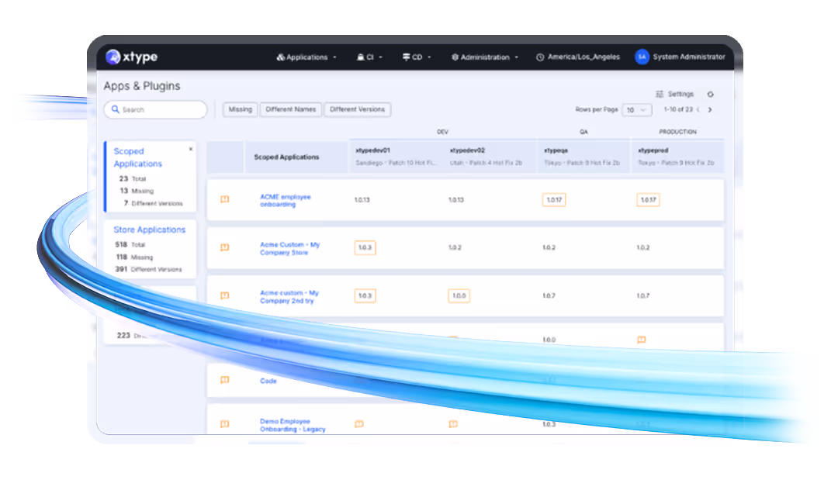Click the book icon for Demo Employee Onboarding - Legacy
This screenshot has height=504, width=838.
[225, 424]
